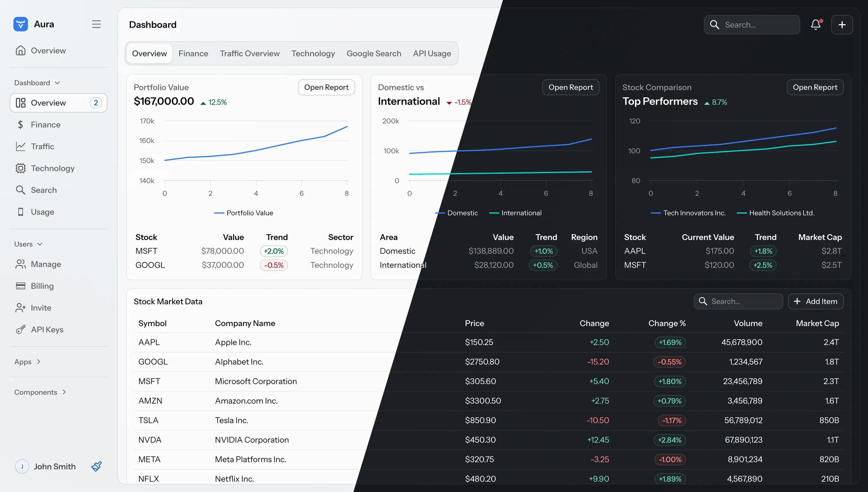Click the paintbrush theme icon
Image resolution: width=868 pixels, height=492 pixels.
click(97, 466)
